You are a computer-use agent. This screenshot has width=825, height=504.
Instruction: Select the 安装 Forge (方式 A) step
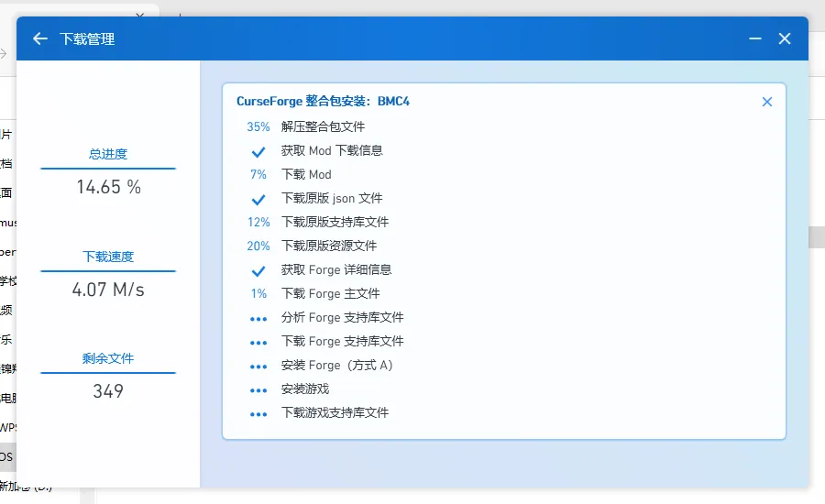[x=337, y=365]
